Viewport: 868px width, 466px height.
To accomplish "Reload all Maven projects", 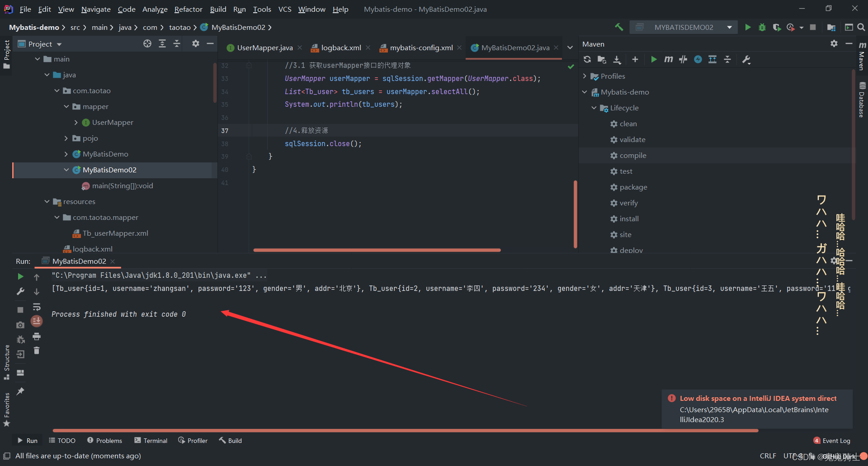I will coord(587,59).
